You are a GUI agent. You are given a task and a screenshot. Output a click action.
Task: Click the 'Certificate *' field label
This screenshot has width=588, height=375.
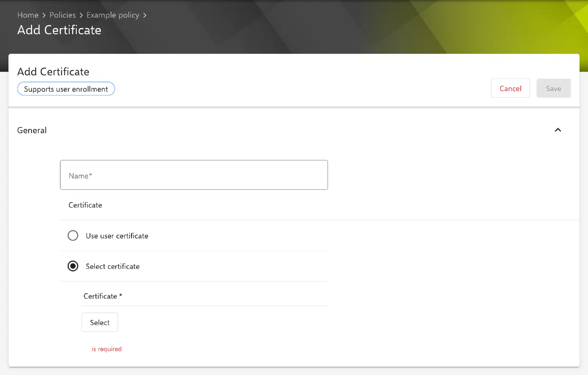(103, 296)
